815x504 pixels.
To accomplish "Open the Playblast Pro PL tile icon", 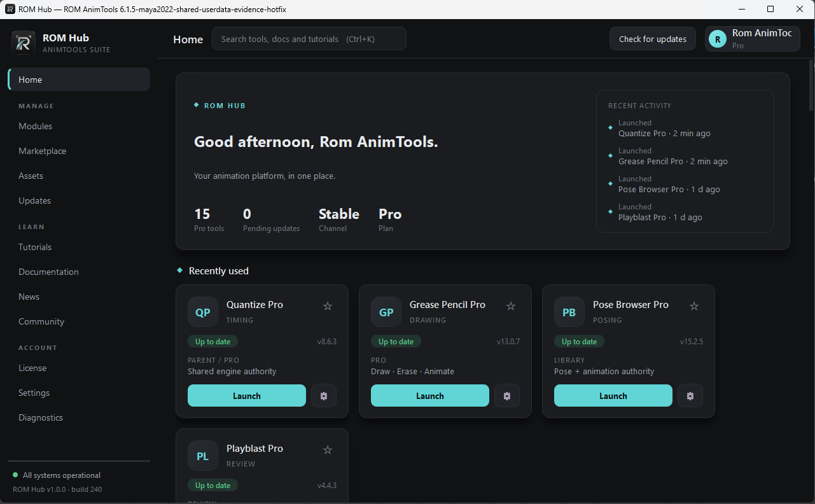I will 203,456.
